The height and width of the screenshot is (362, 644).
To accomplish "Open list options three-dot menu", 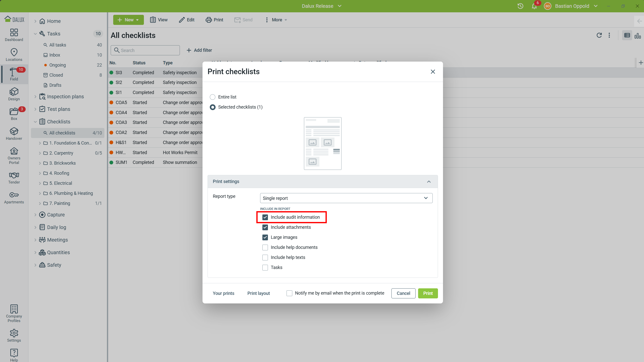I will point(609,35).
